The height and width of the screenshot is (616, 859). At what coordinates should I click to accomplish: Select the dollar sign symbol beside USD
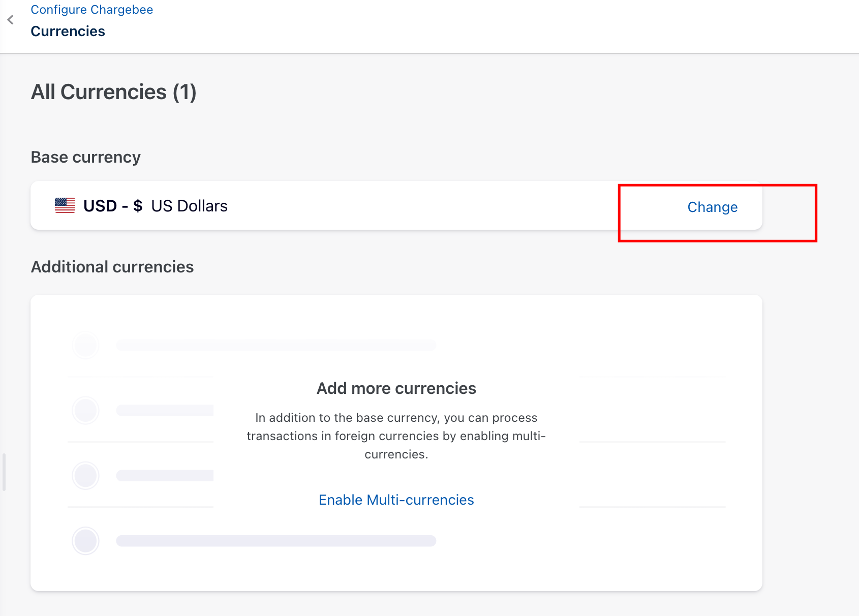pos(137,206)
